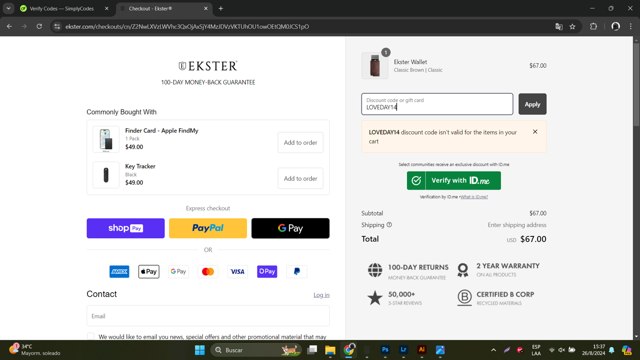Open the Finder Card product thumbnail
This screenshot has width=640, height=360.
[x=106, y=139]
